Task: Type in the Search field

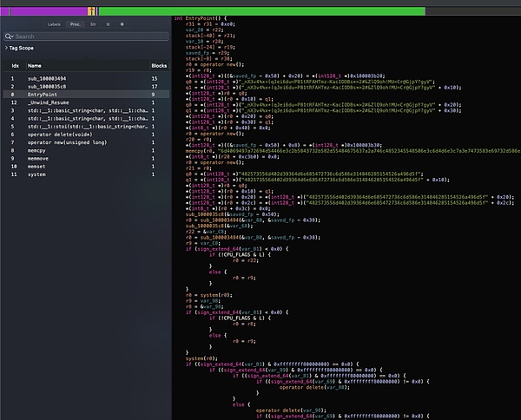Action: (x=87, y=36)
